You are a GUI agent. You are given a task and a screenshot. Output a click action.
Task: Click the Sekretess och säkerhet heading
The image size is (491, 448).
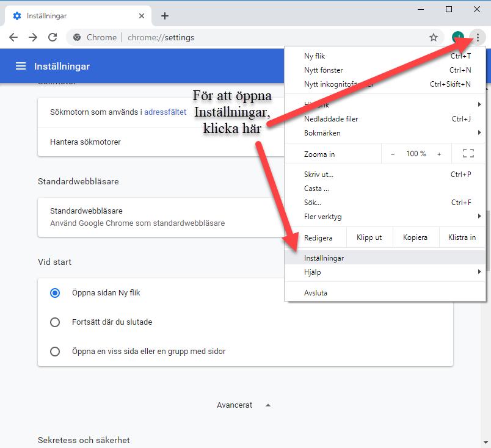84,440
